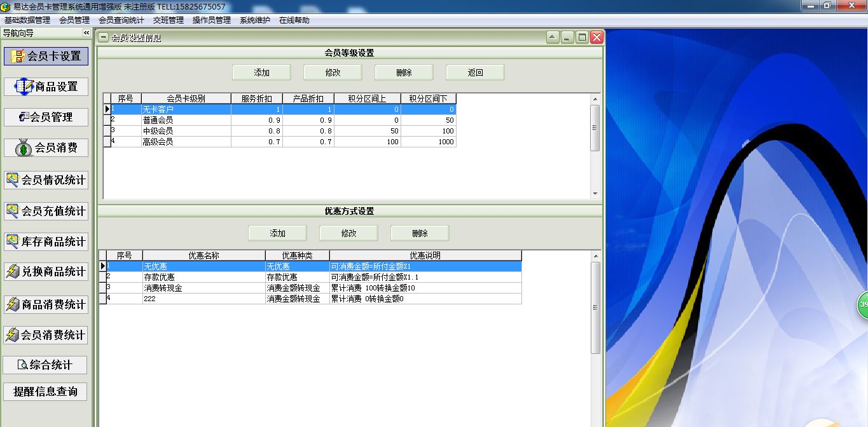
Task: Open 兑换商品统计 in the navigation sidebar
Action: (46, 271)
